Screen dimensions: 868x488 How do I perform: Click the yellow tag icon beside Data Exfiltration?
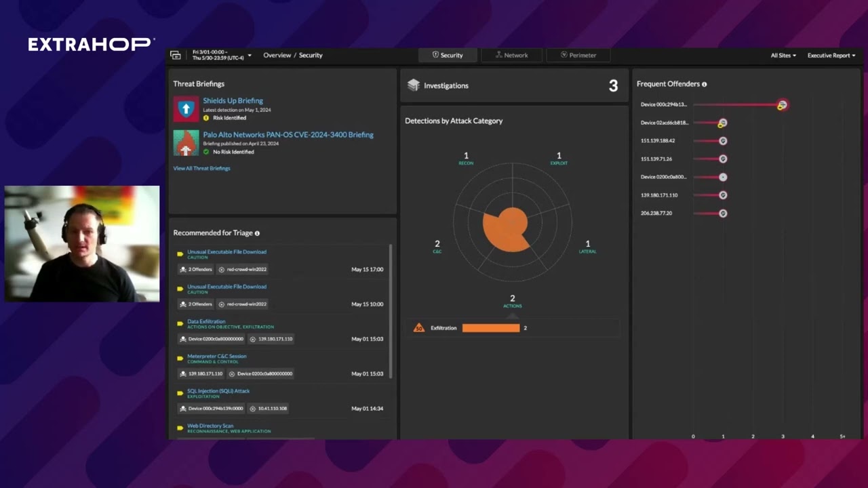180,324
